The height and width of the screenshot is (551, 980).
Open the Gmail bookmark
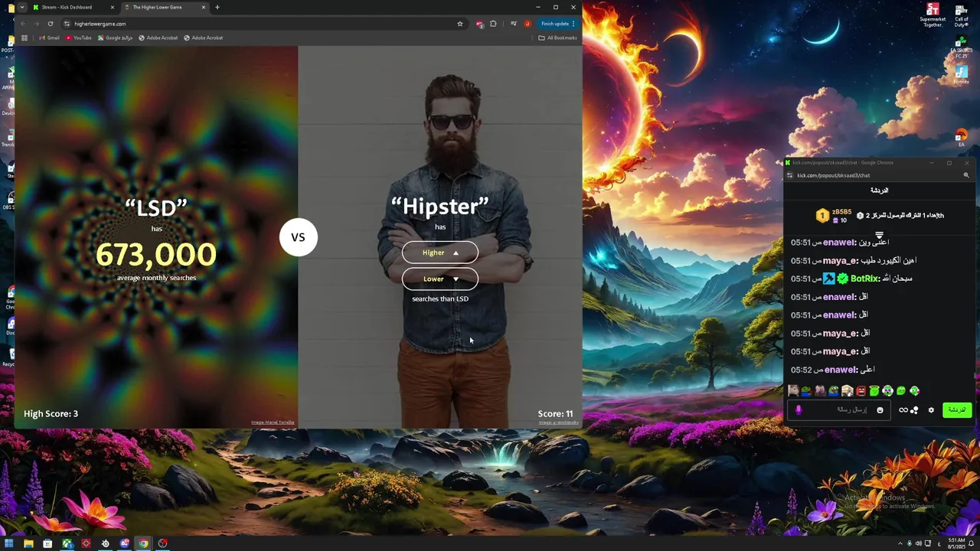[x=50, y=37]
